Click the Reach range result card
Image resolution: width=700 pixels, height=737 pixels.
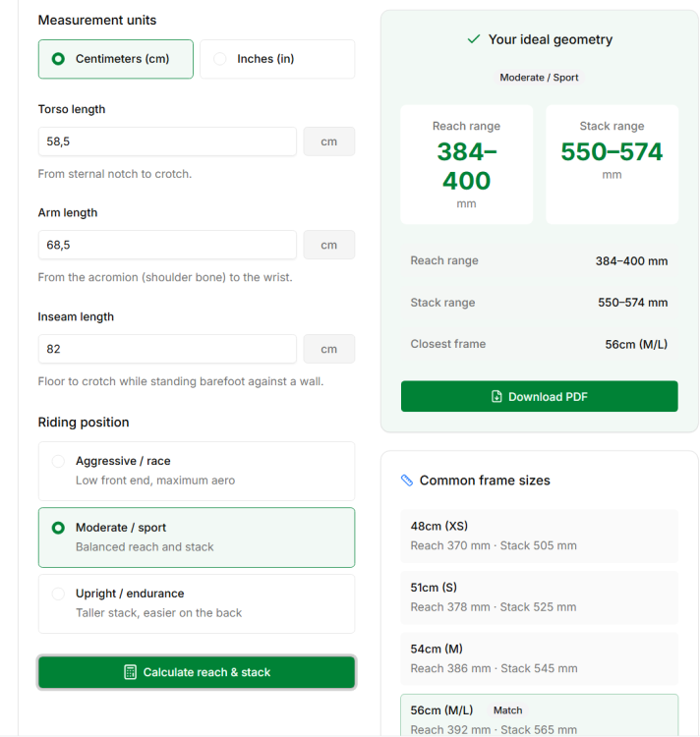(x=466, y=164)
